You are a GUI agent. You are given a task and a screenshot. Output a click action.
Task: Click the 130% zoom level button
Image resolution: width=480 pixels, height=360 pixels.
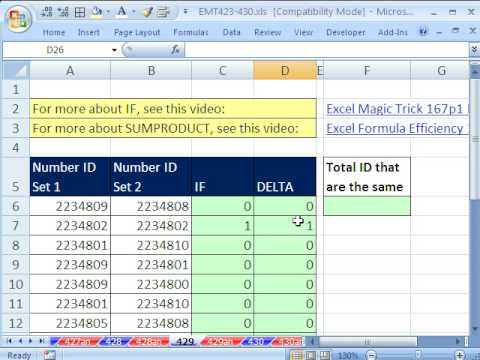pyautogui.click(x=348, y=355)
